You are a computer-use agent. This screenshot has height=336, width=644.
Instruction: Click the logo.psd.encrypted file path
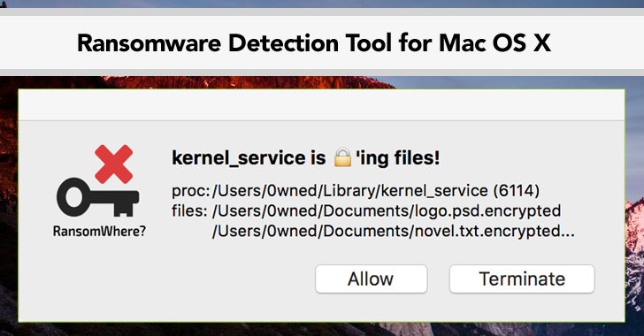[387, 210]
